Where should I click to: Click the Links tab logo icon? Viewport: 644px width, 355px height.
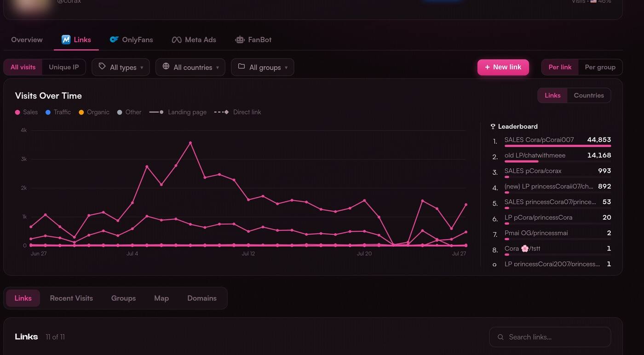coord(66,40)
